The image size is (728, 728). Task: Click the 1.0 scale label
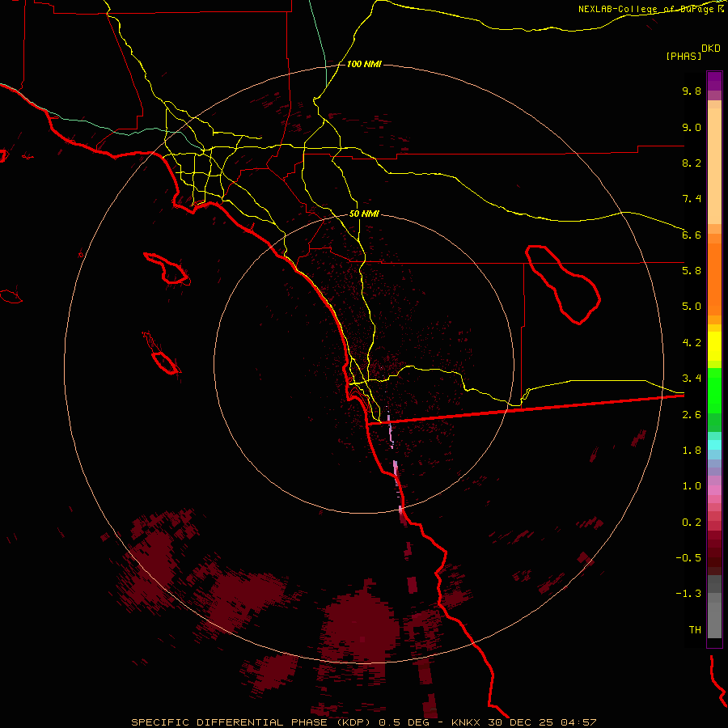tap(692, 486)
